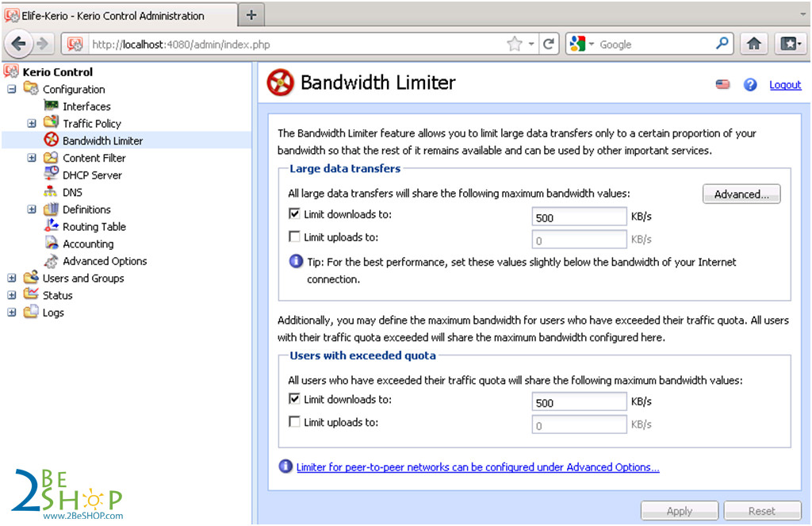This screenshot has width=812, height=526.
Task: Click the Apply button
Action: click(680, 511)
